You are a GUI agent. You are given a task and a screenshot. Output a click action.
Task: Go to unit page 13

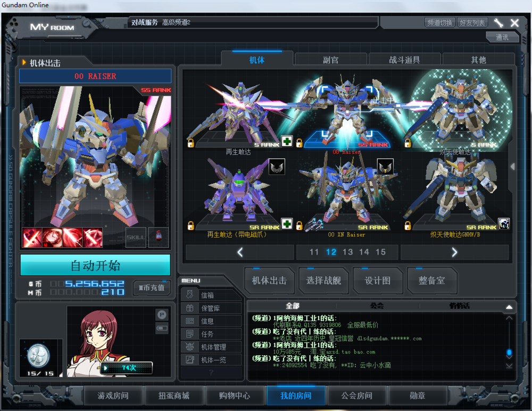pos(347,252)
